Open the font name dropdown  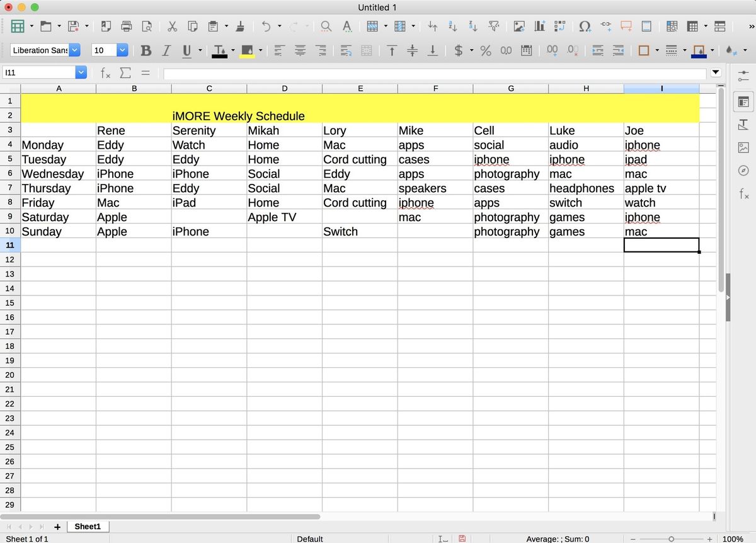click(x=74, y=50)
